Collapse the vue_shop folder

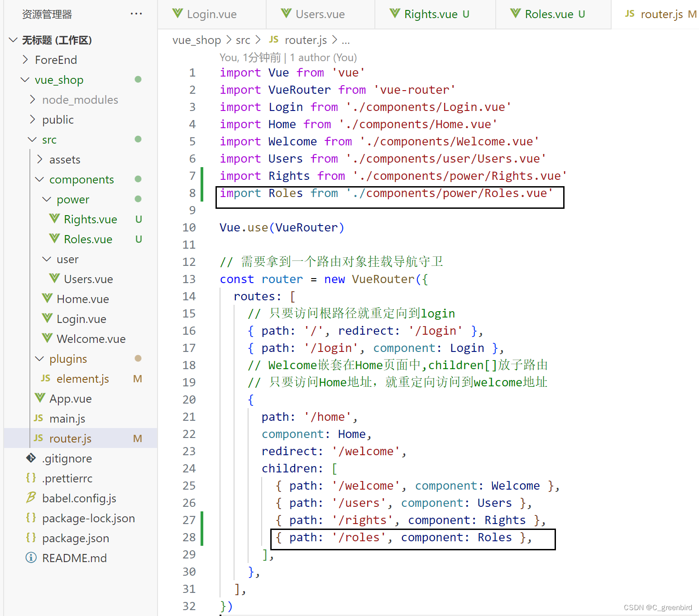tap(25, 80)
